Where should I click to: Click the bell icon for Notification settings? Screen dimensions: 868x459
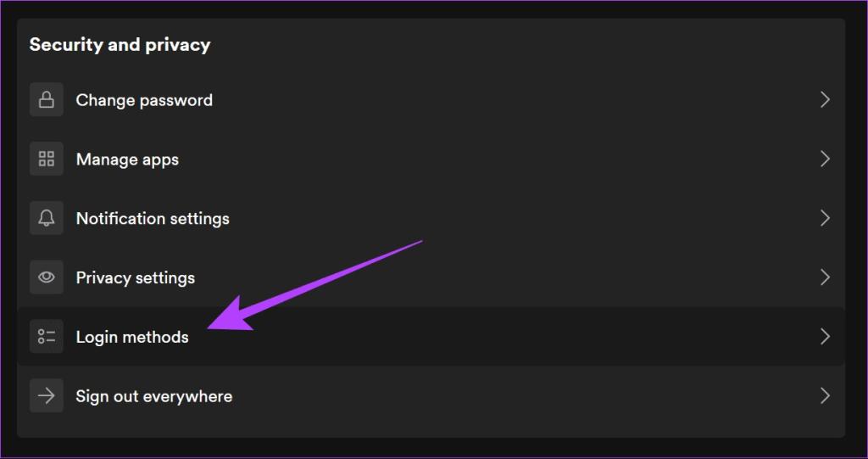pyautogui.click(x=47, y=219)
